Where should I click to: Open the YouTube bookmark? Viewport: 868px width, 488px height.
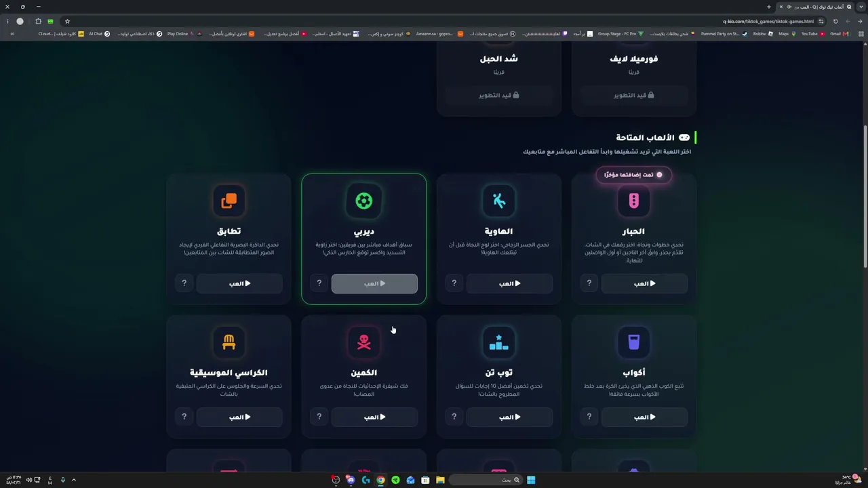point(812,33)
